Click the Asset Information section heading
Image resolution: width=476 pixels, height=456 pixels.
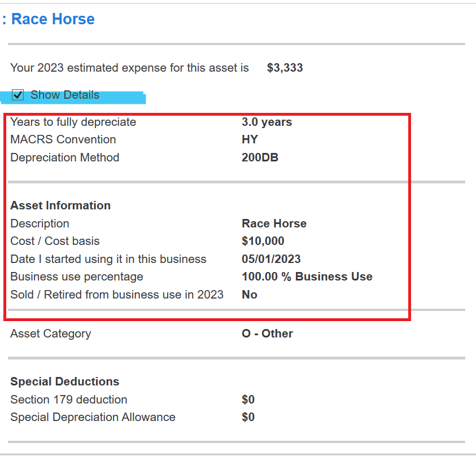(60, 205)
